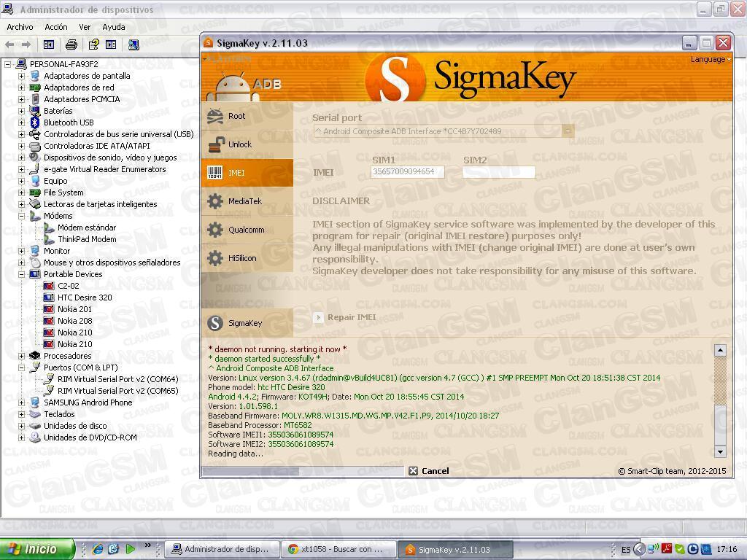Image resolution: width=747 pixels, height=560 pixels.
Task: Open the MediaTek gear section
Action: [247, 201]
